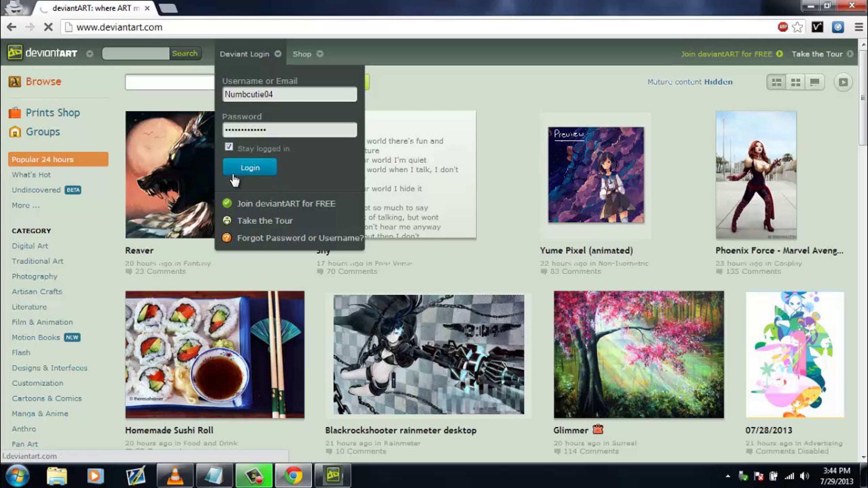The width and height of the screenshot is (868, 488).
Task: Toggle the Stay logged in checkbox
Action: click(x=229, y=147)
